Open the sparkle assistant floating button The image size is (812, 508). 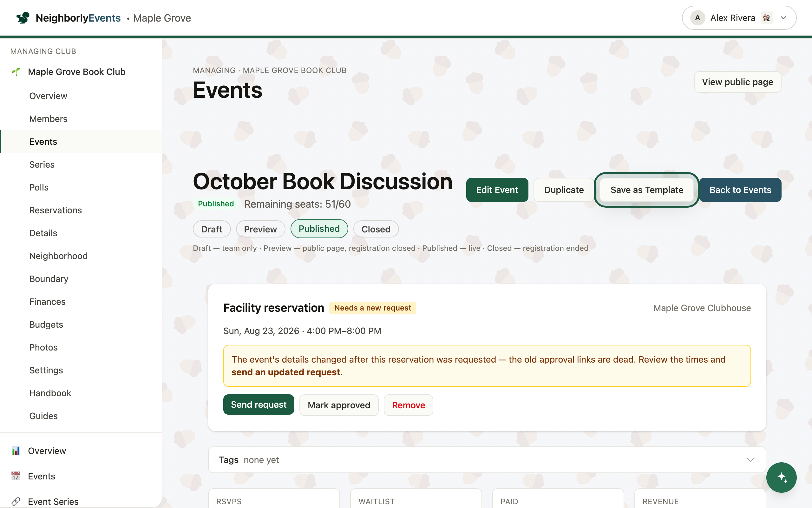pyautogui.click(x=781, y=477)
